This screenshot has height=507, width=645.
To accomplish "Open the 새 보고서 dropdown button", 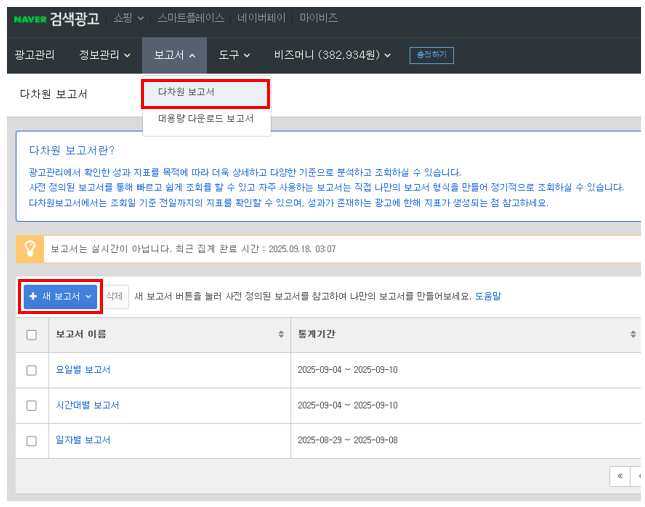I will coord(60,296).
